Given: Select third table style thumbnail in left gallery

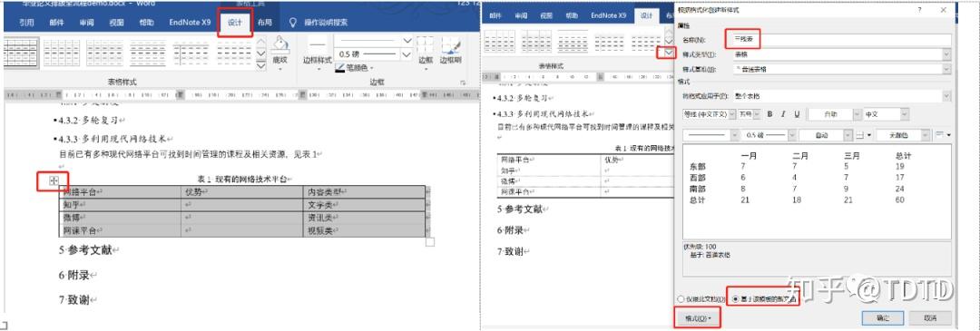Looking at the screenshot, I should tap(104, 53).
